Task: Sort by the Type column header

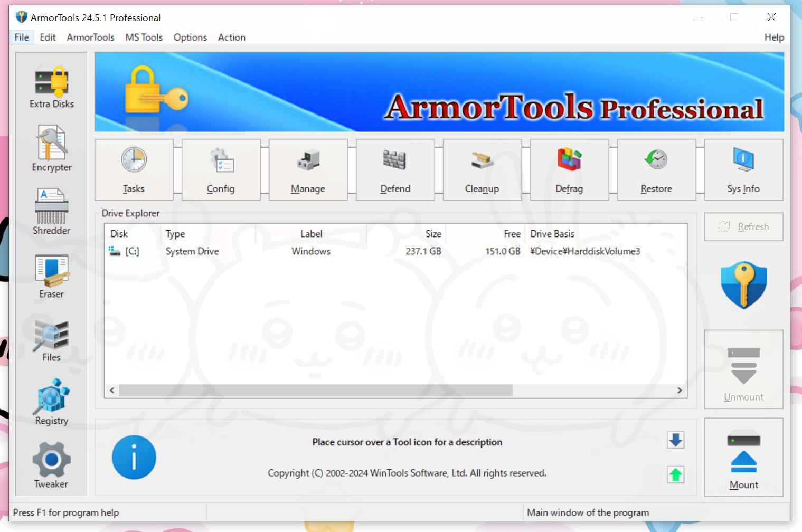Action: pos(208,234)
